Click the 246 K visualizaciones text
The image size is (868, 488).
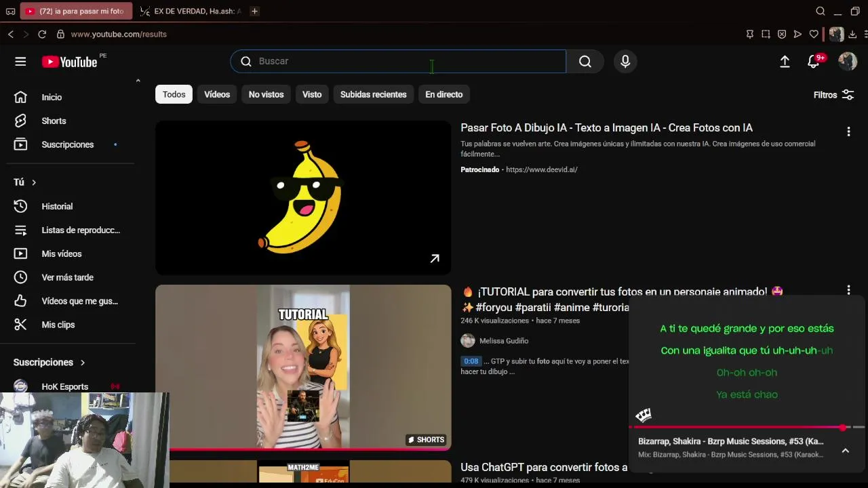pos(495,321)
